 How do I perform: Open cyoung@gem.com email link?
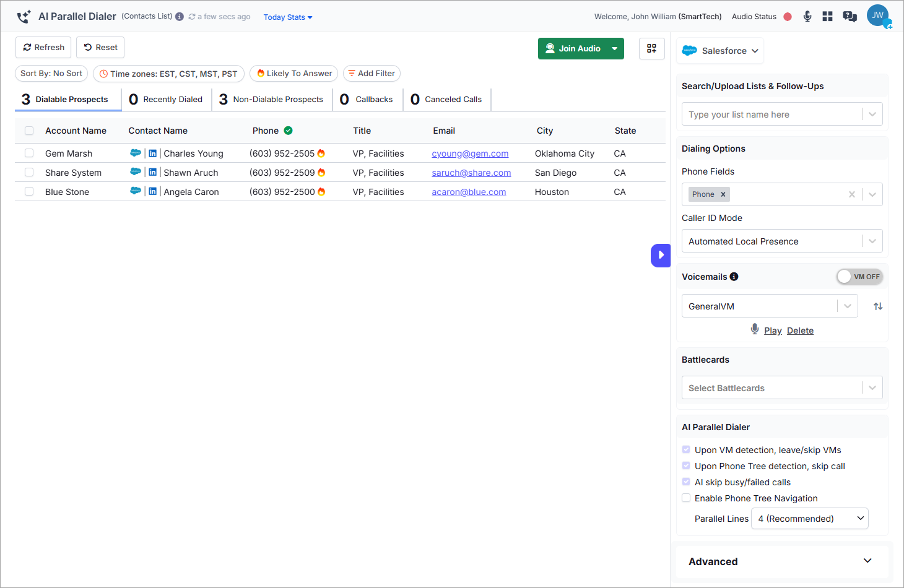tap(470, 153)
